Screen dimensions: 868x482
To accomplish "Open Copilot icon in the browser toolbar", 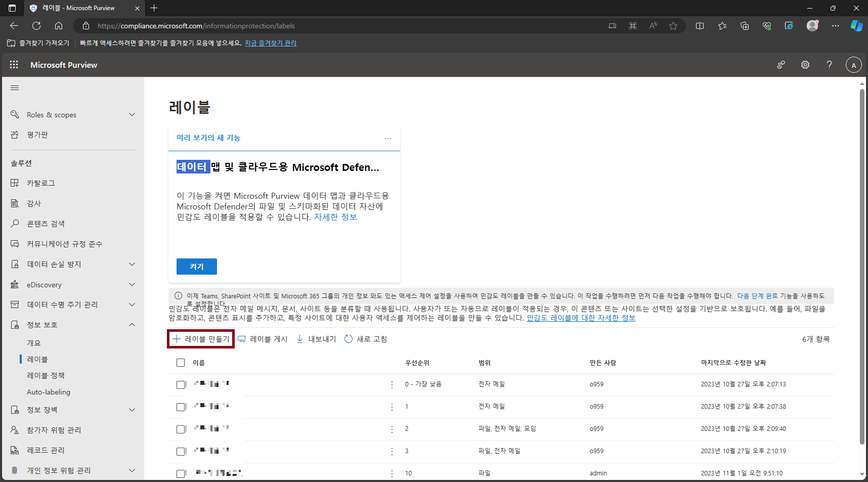I will (856, 26).
